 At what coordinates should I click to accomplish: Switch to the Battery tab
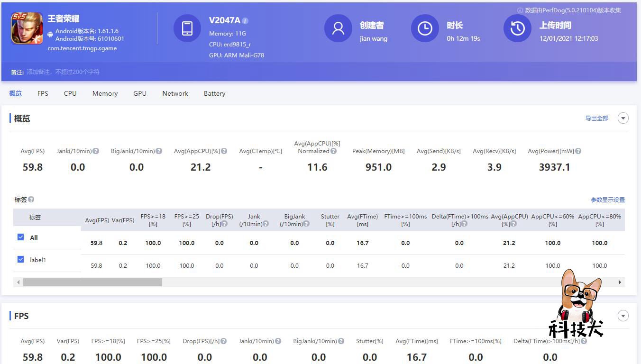coord(214,93)
